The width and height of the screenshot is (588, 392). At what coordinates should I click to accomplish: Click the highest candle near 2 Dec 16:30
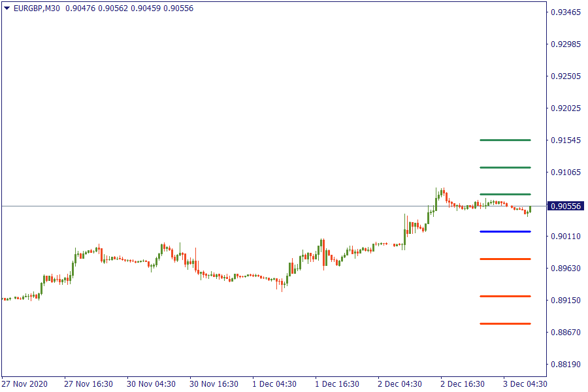click(x=442, y=192)
